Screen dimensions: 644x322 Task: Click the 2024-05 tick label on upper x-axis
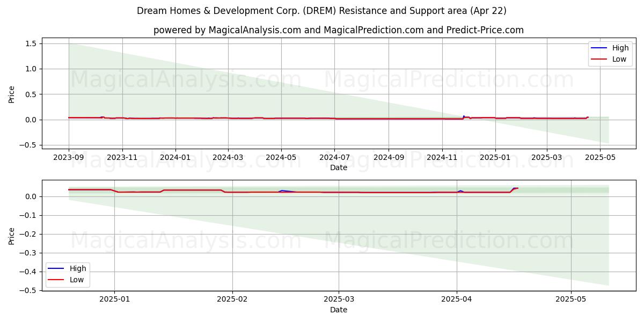[281, 158]
